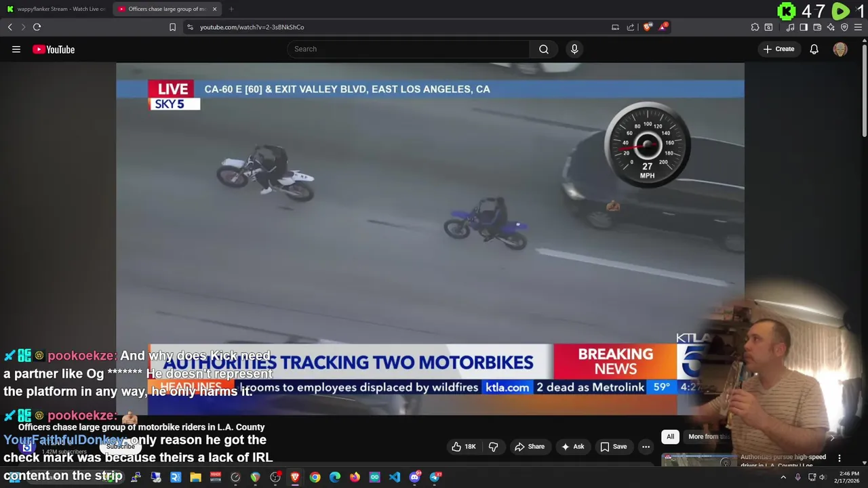Open the picture-in-picture icon in address bar
This screenshot has width=868, height=488.
click(x=615, y=27)
